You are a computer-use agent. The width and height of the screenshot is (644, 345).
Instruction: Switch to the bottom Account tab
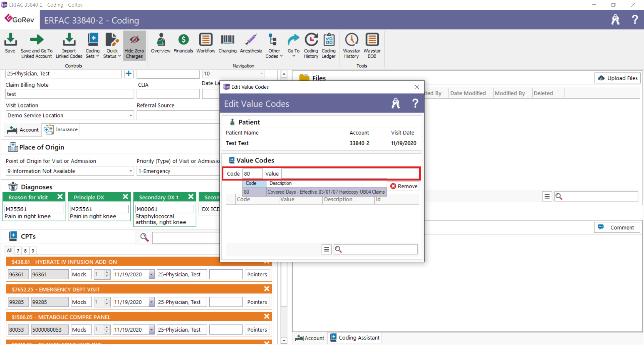310,338
